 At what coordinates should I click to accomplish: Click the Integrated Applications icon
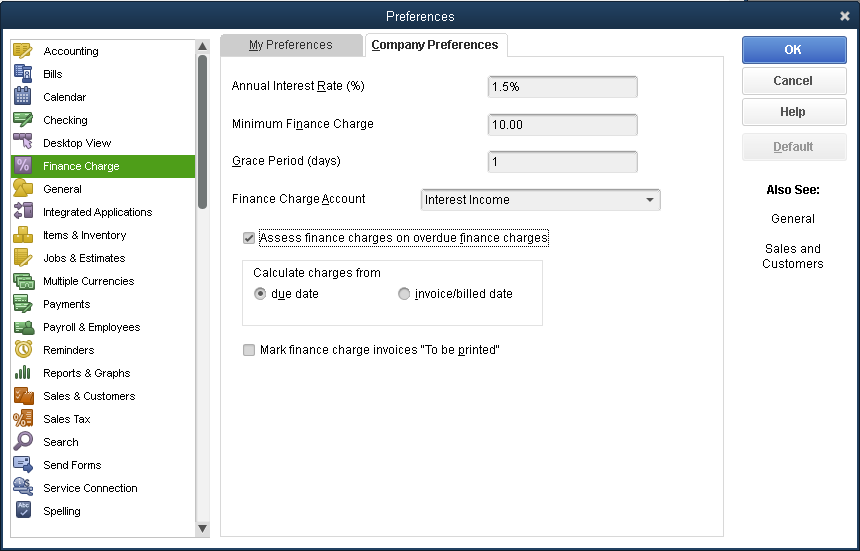23,212
